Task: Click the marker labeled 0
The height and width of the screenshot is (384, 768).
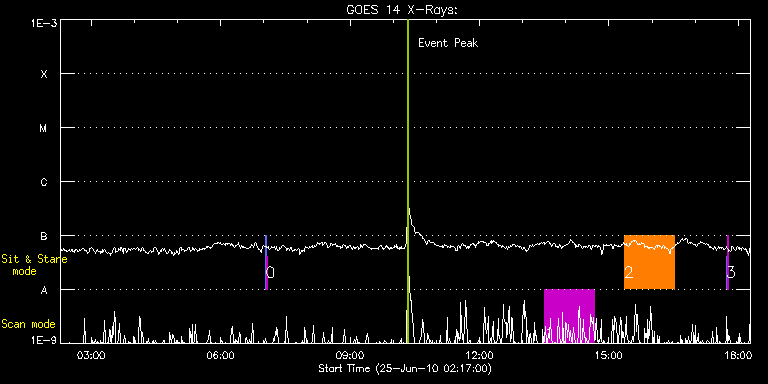Action: click(266, 263)
